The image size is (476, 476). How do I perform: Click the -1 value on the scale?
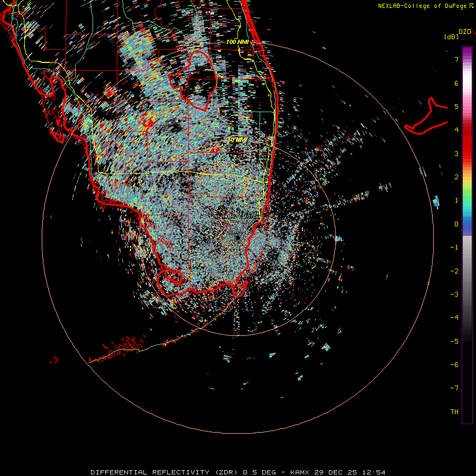(454, 248)
